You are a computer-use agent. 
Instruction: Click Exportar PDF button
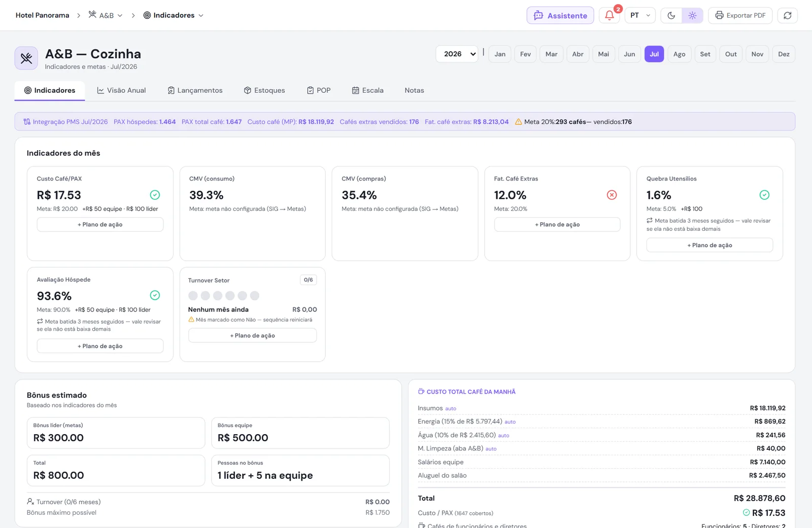tap(740, 15)
